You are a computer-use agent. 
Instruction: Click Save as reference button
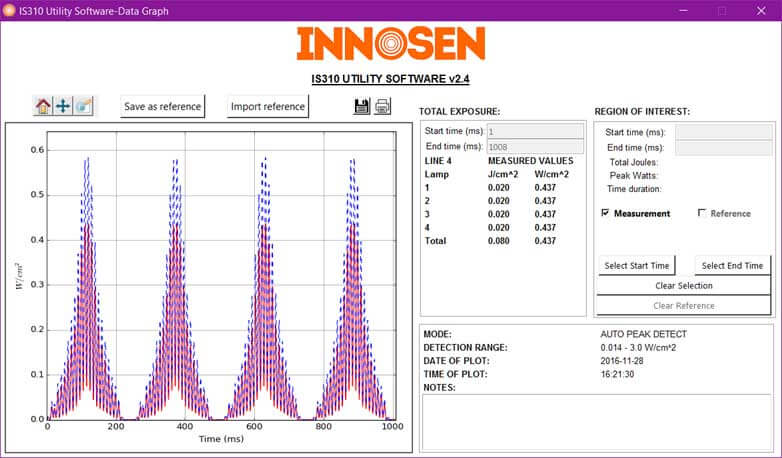(163, 106)
